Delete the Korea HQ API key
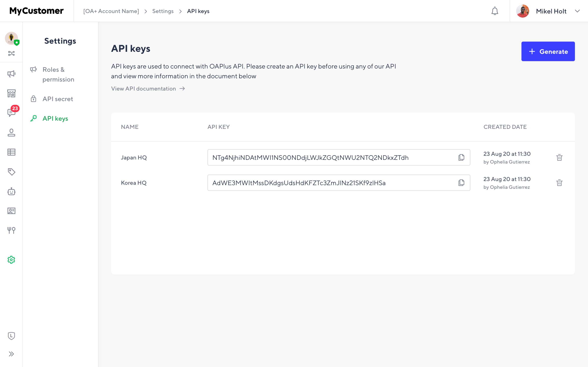 coord(559,183)
